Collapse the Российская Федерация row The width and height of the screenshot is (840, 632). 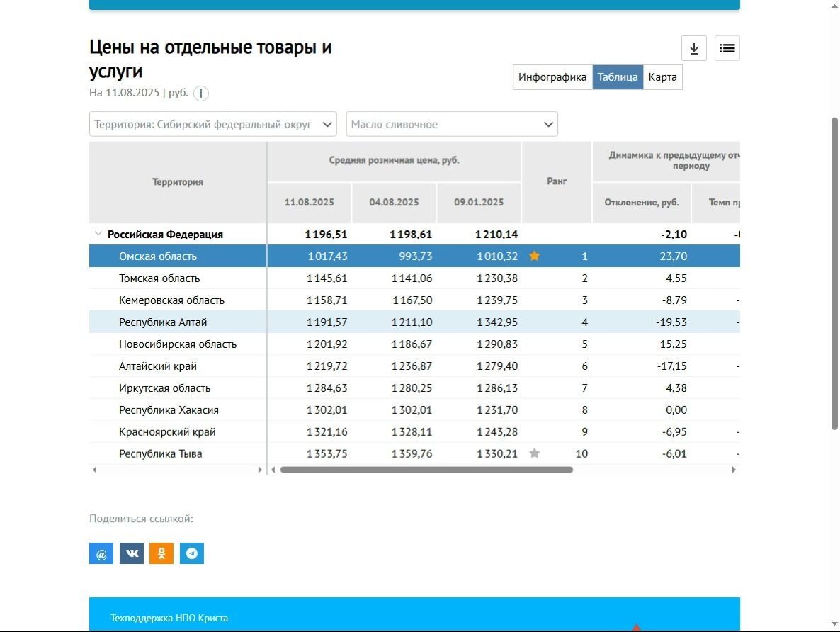(98, 234)
